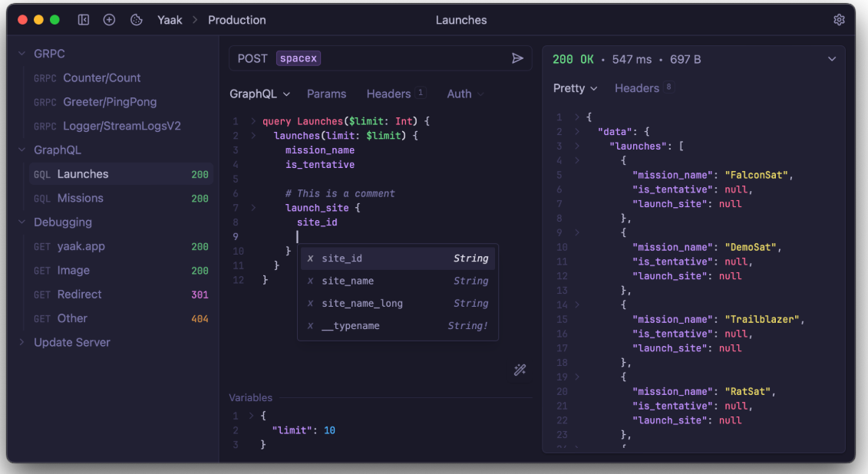
Task: Click the plus icon to create request
Action: (x=109, y=20)
